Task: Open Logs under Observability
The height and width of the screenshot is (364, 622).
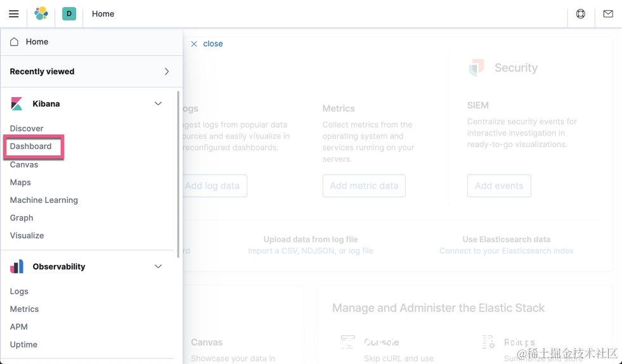Action: pyautogui.click(x=19, y=291)
